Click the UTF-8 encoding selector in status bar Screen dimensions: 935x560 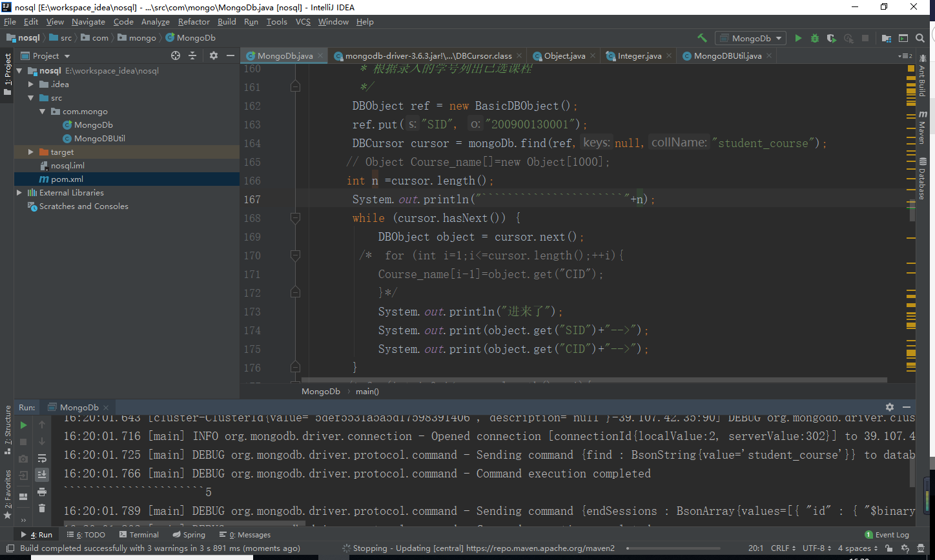coord(817,548)
